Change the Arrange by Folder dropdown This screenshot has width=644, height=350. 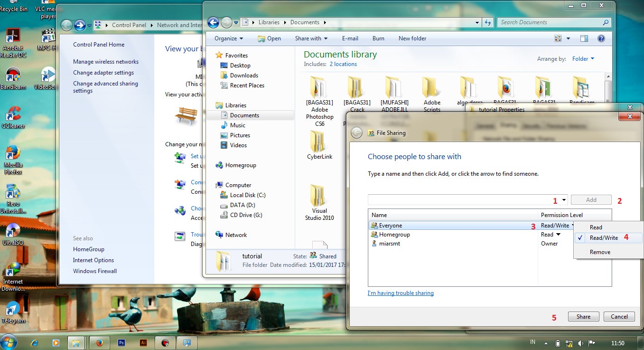click(583, 59)
